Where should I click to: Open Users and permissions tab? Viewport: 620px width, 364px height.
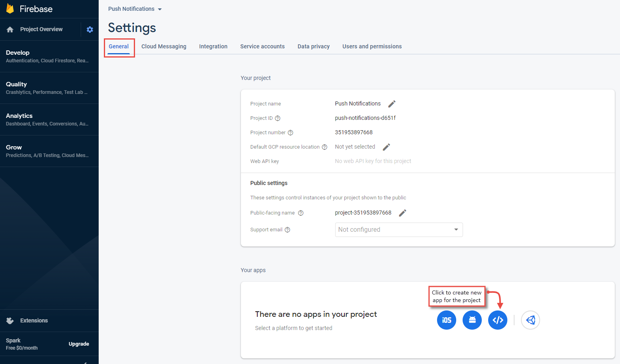pos(372,46)
